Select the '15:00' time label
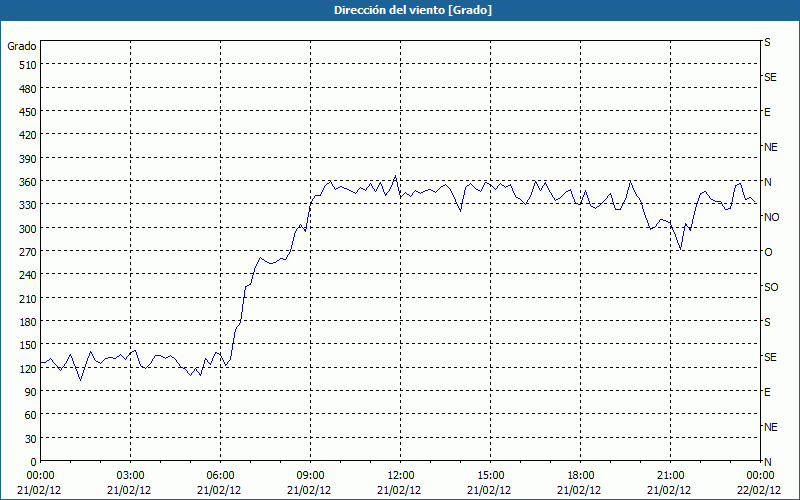Image resolution: width=800 pixels, height=500 pixels. click(491, 476)
